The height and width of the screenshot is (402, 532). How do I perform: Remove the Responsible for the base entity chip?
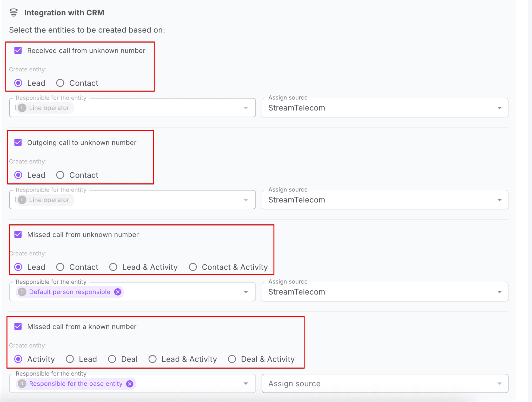pos(130,384)
